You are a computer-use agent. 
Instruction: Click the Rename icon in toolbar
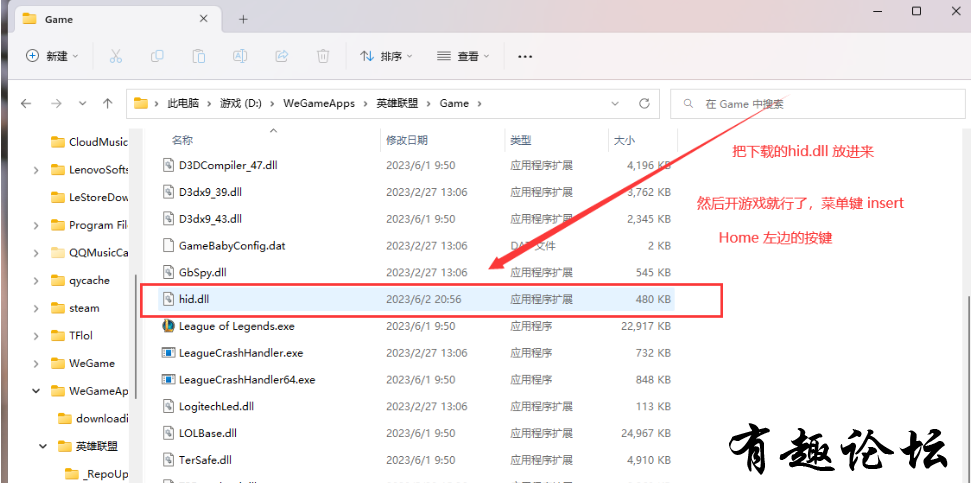coord(240,56)
